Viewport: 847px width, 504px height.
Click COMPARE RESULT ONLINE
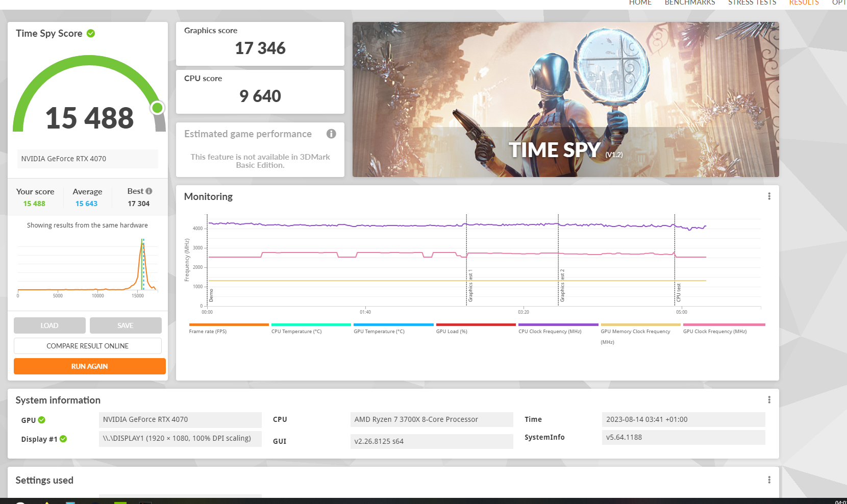88,346
